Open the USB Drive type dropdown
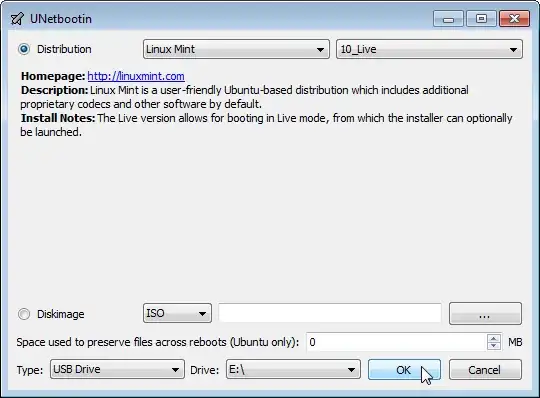 tap(117, 369)
